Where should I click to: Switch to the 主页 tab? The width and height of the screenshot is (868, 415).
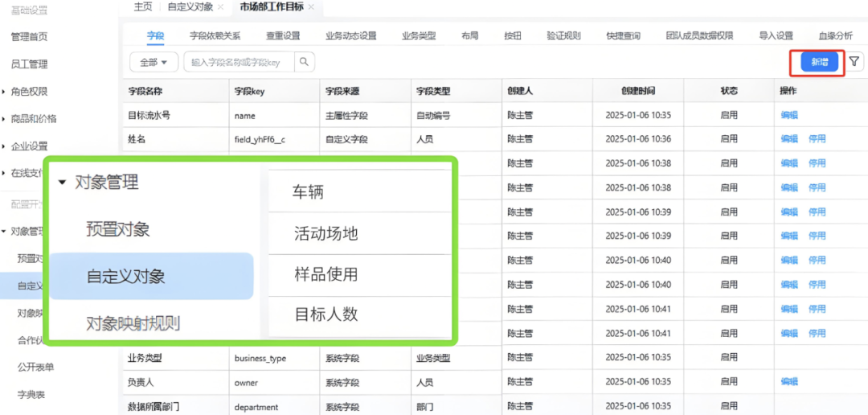coord(143,6)
